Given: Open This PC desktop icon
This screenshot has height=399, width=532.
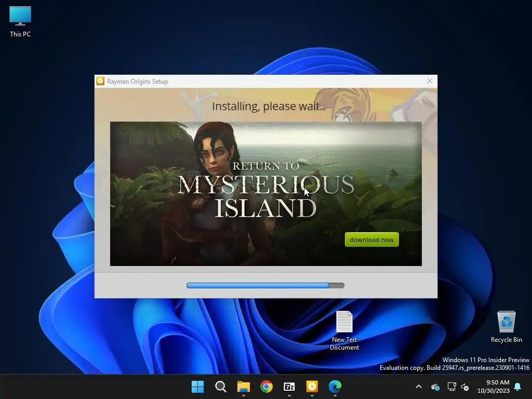Looking at the screenshot, I should (20, 21).
